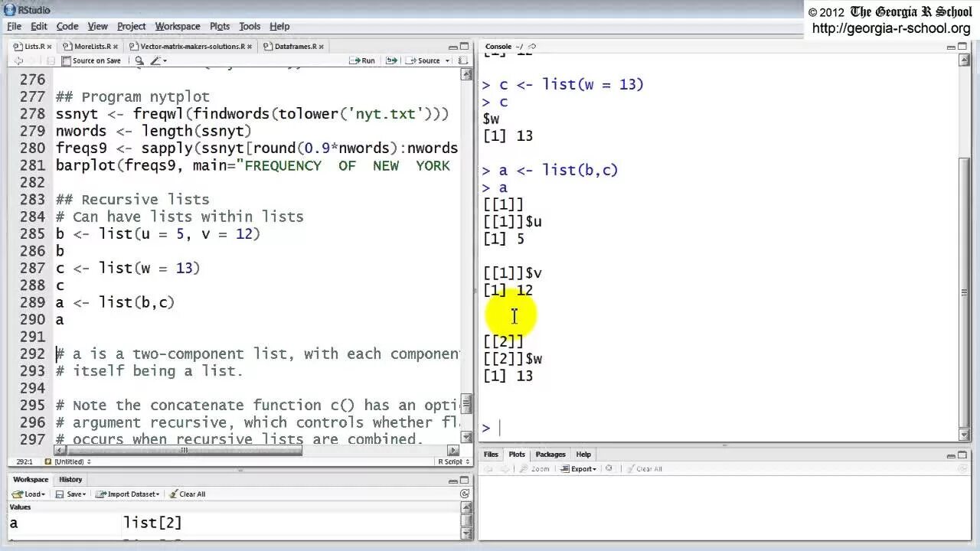
Task: Switch to the Packages tab
Action: (550, 455)
